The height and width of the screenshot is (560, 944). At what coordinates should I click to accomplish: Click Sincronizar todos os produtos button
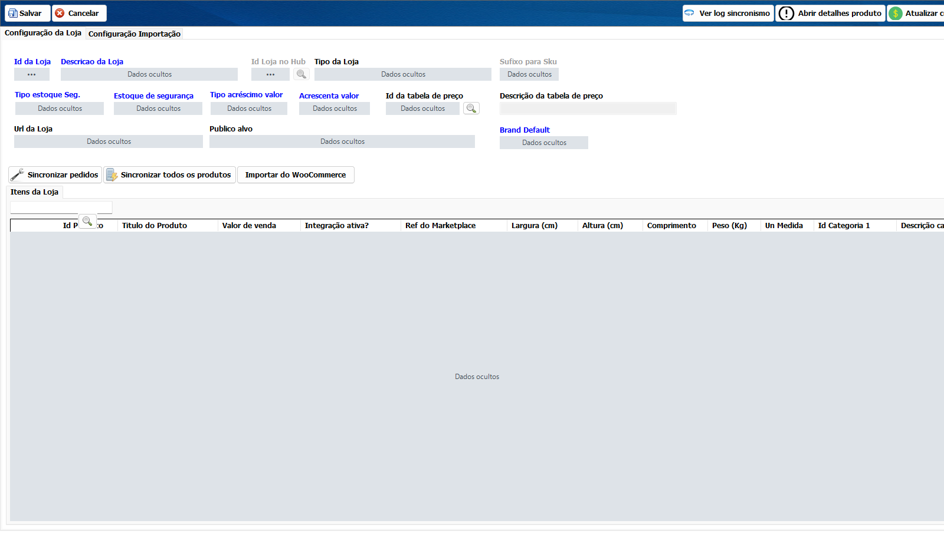pyautogui.click(x=169, y=174)
